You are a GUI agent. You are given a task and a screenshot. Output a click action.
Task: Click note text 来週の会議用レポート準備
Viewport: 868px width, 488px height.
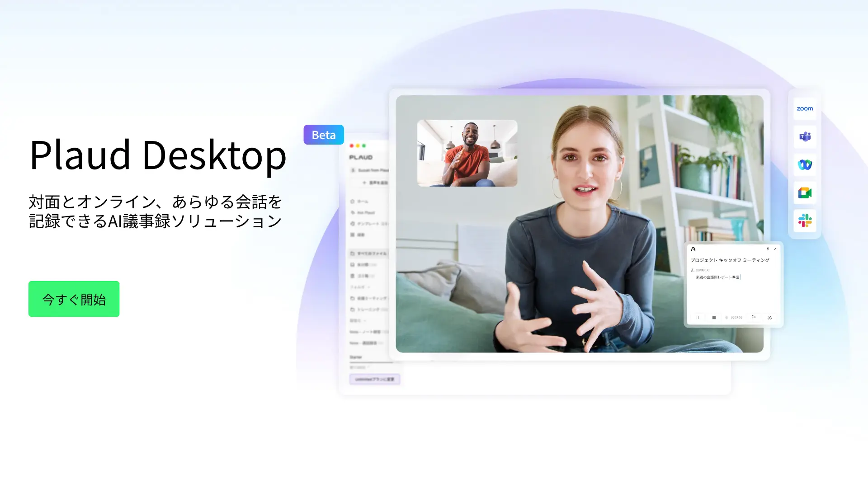pos(717,277)
